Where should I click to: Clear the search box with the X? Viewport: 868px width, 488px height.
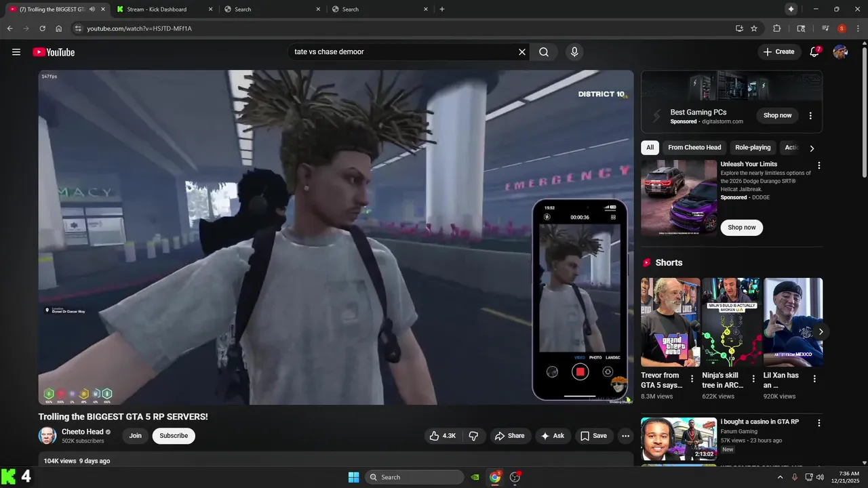pos(522,52)
